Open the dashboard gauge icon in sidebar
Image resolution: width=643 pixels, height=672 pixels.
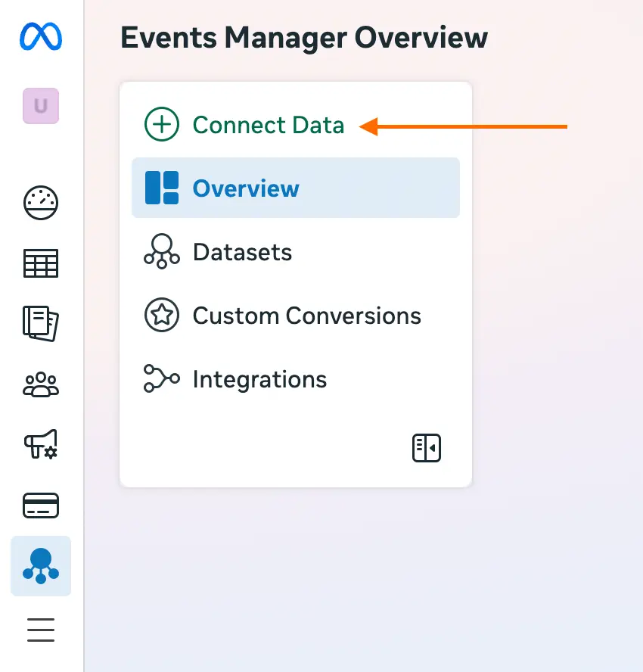(40, 202)
